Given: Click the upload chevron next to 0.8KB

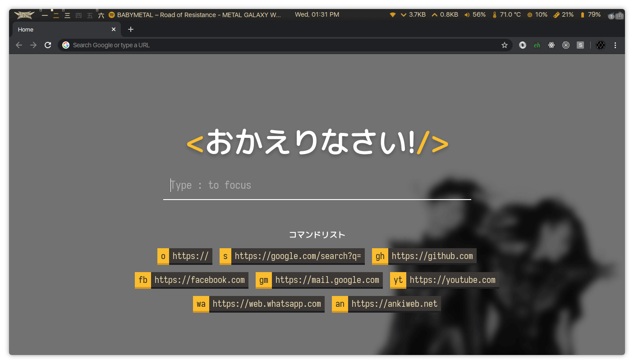Looking at the screenshot, I should click(x=434, y=14).
